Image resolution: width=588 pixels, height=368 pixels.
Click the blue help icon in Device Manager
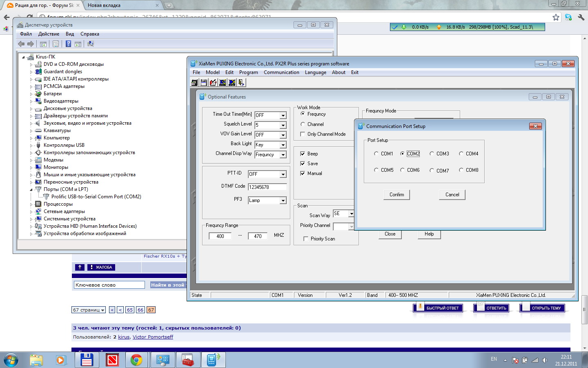point(69,44)
